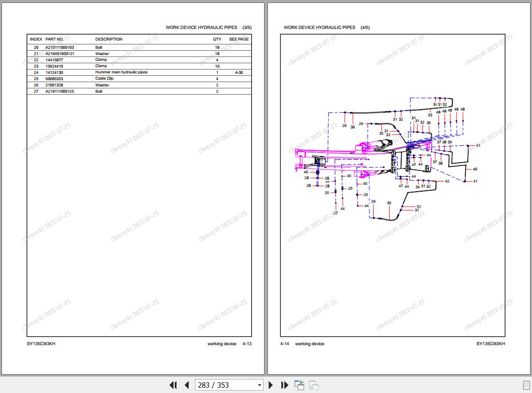Select part number 13624410
Image resolution: width=532 pixels, height=393 pixels.
[54, 66]
